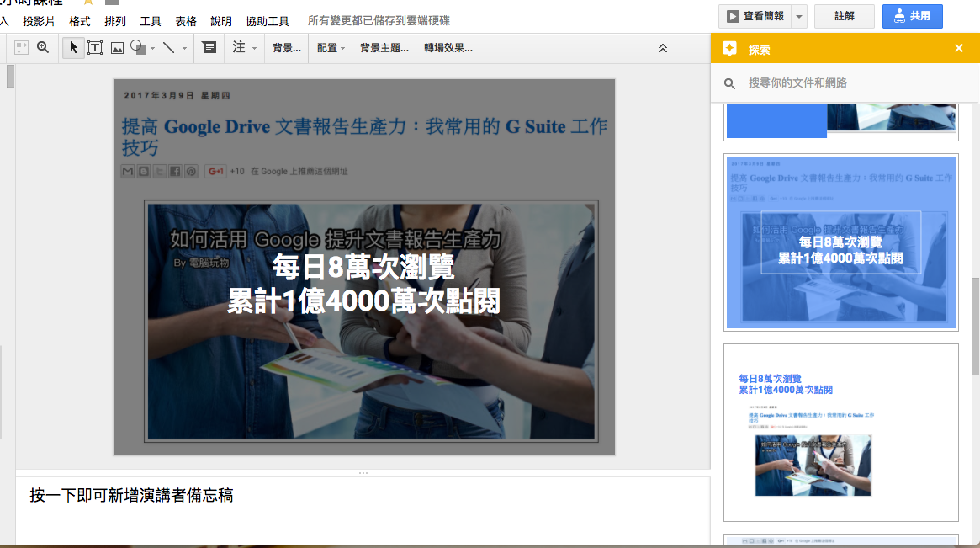The height and width of the screenshot is (548, 980).
Task: Open the dropdown arrow beside 查看簡報
Action: [x=799, y=16]
